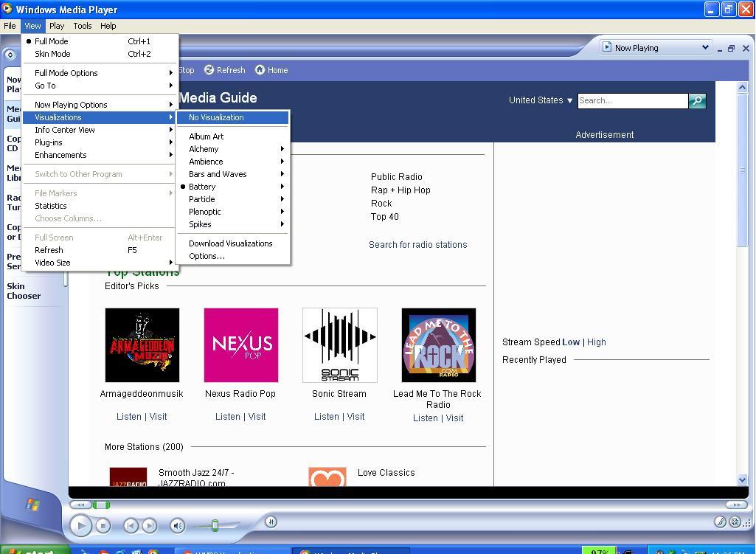This screenshot has width=756, height=554.
Task: Open visualization Options… entry
Action: click(233, 256)
